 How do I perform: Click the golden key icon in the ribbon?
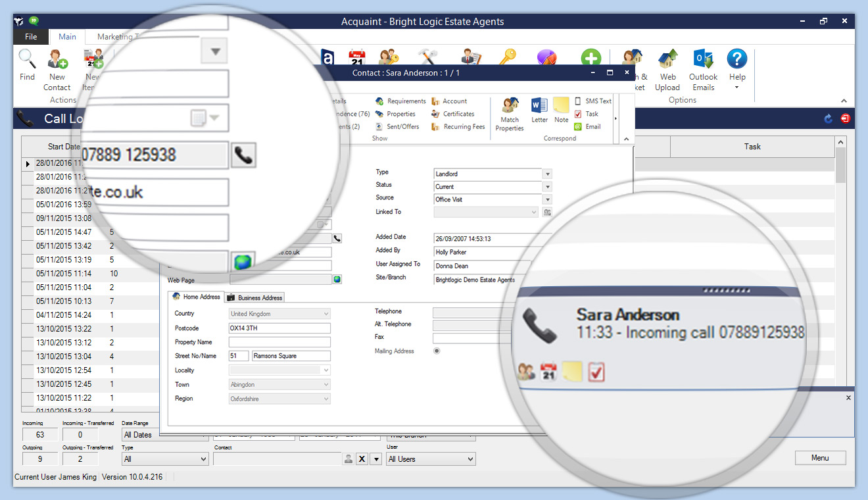point(507,57)
